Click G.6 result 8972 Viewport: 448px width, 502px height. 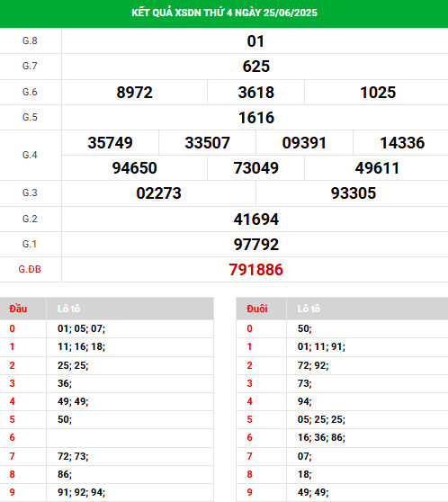click(135, 93)
